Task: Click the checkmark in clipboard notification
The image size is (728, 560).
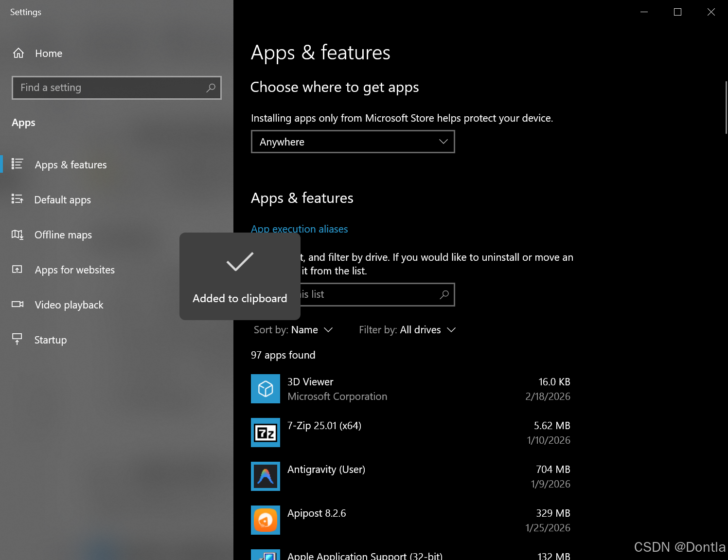Action: 240,262
